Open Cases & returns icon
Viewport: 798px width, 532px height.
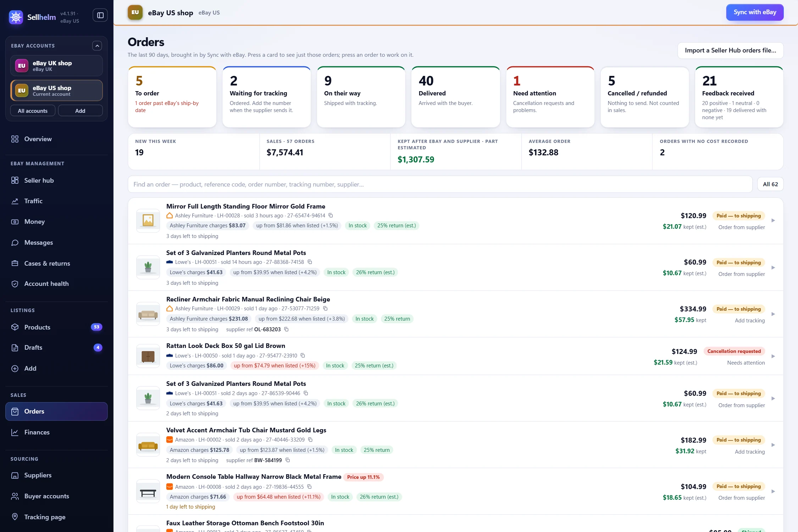[15, 264]
